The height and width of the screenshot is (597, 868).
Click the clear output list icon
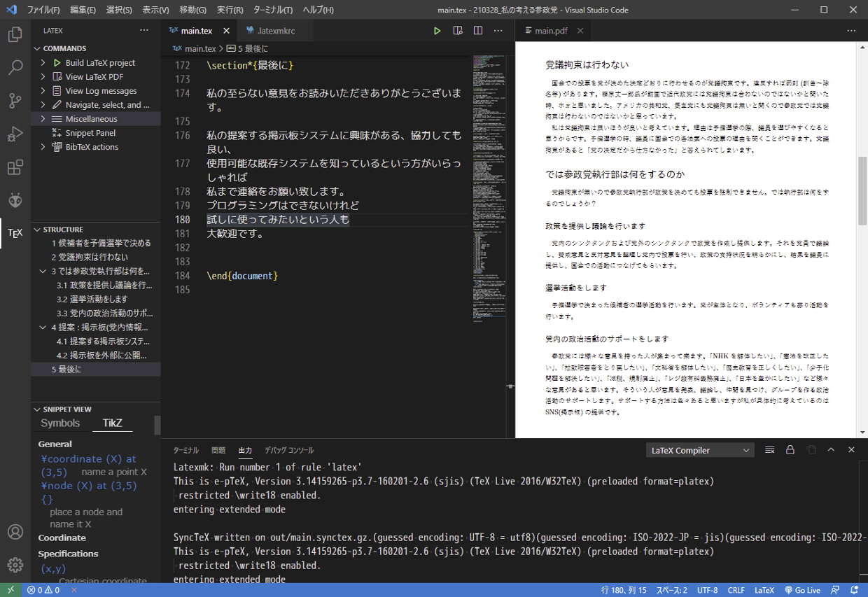(x=770, y=450)
